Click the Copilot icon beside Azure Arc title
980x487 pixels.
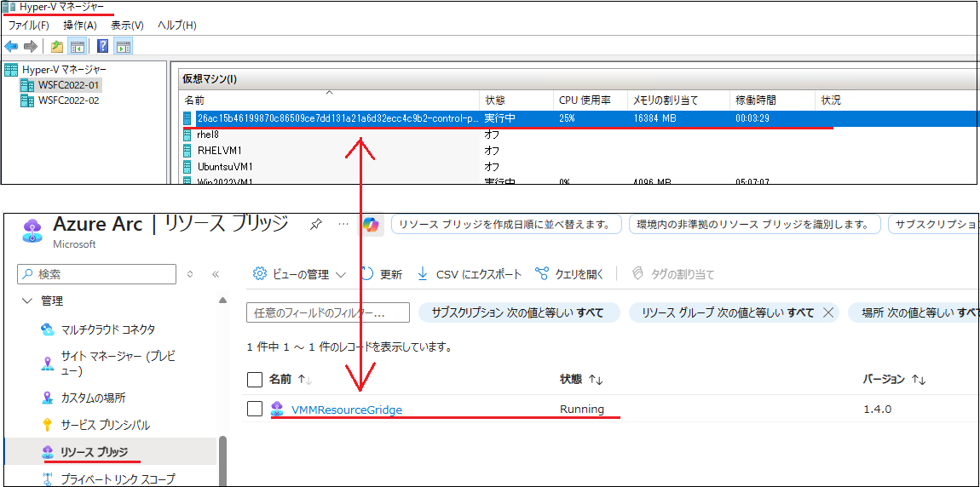point(371,225)
